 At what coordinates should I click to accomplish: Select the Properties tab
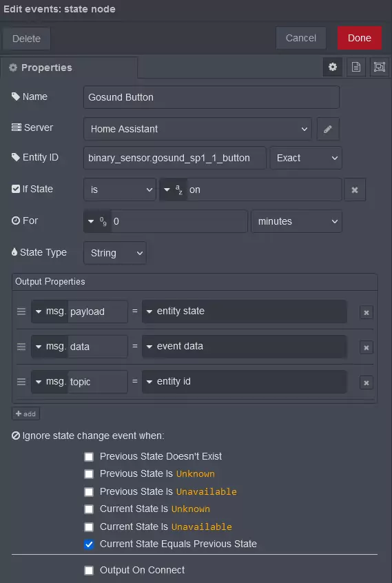click(69, 68)
